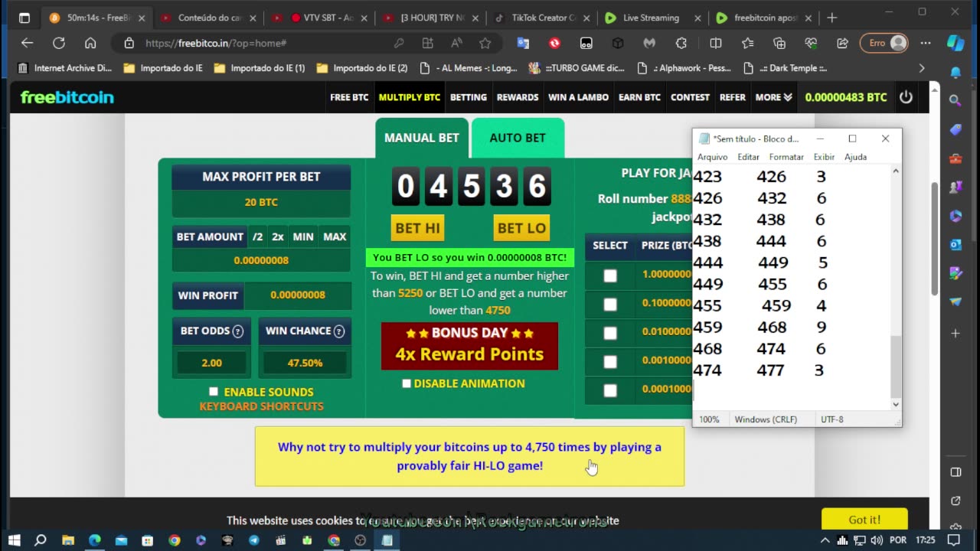Open the tab actions menu icon
980x551 pixels.
coord(24,18)
